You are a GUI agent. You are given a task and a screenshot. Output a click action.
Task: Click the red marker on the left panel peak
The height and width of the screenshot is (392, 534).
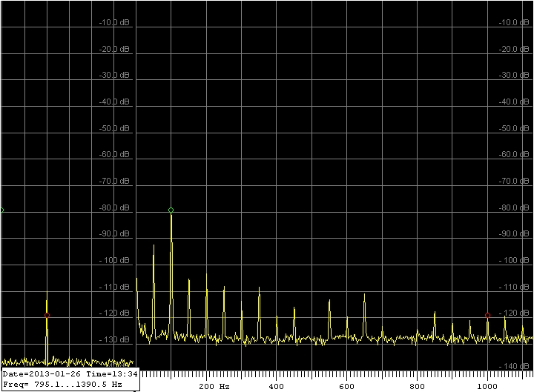(47, 316)
